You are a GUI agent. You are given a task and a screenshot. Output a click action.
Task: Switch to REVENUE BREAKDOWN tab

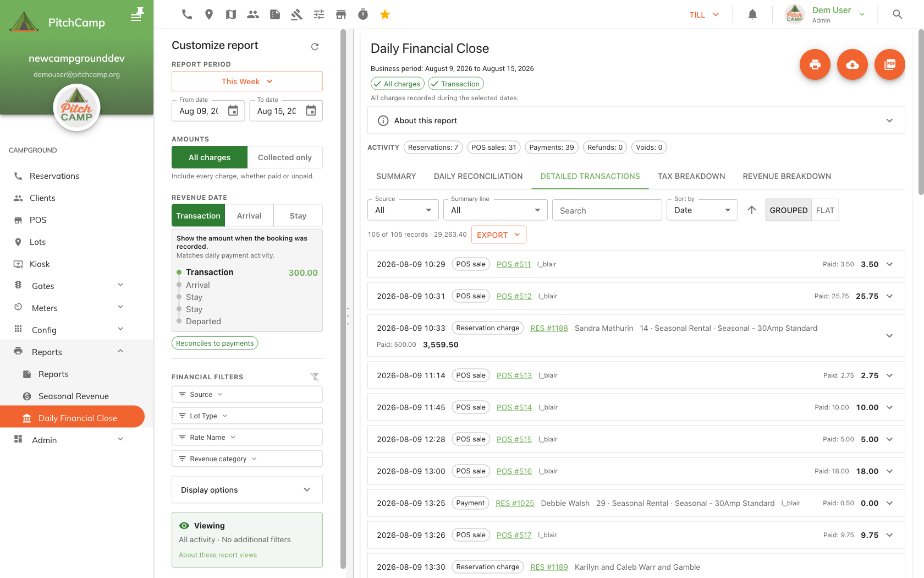click(787, 176)
